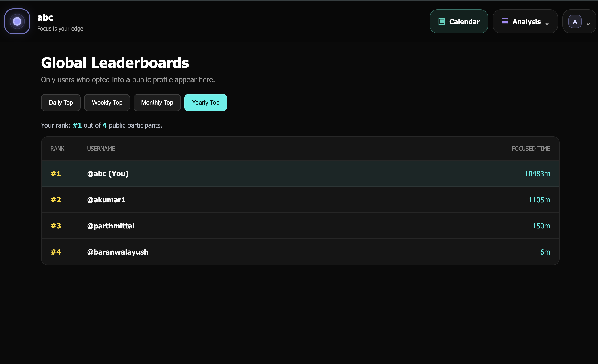Click the RANK column header

tap(57, 149)
